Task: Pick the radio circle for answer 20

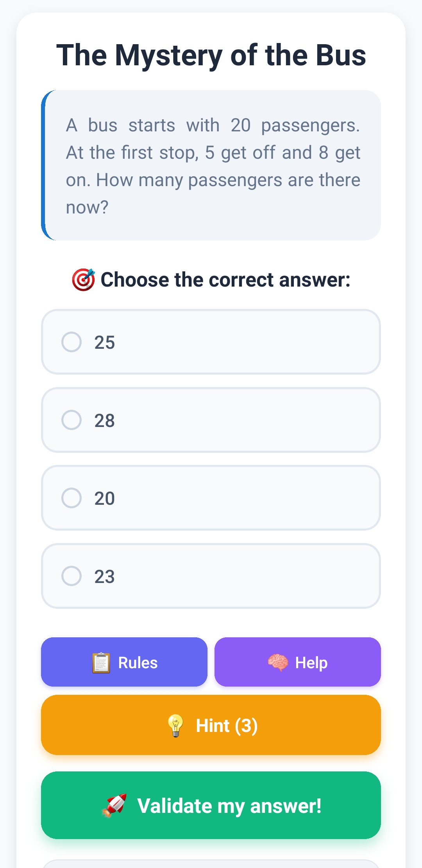Action: [x=72, y=498]
